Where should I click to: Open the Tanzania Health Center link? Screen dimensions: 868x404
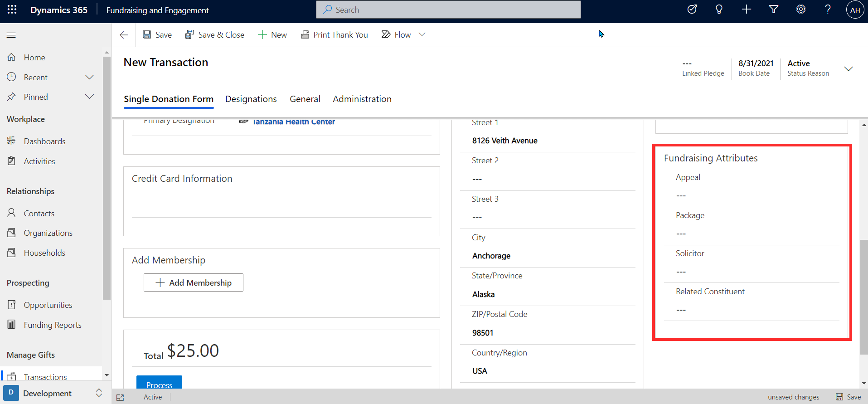pos(294,122)
